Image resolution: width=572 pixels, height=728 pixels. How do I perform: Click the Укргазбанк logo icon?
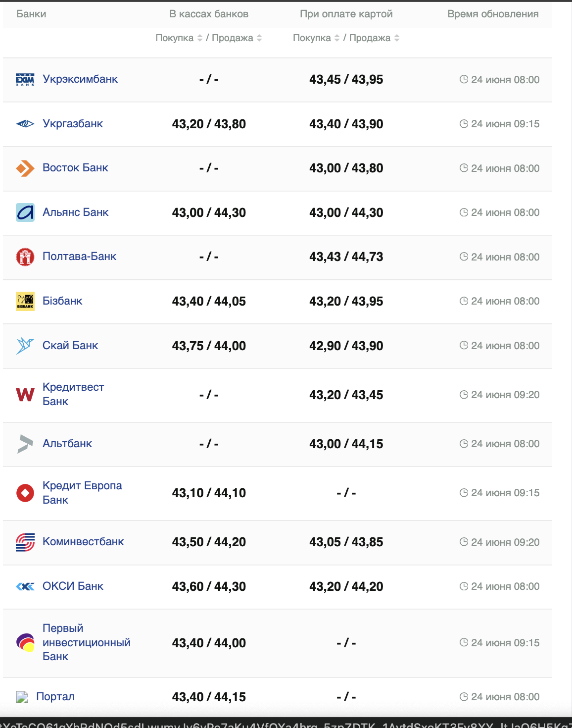pyautogui.click(x=25, y=124)
